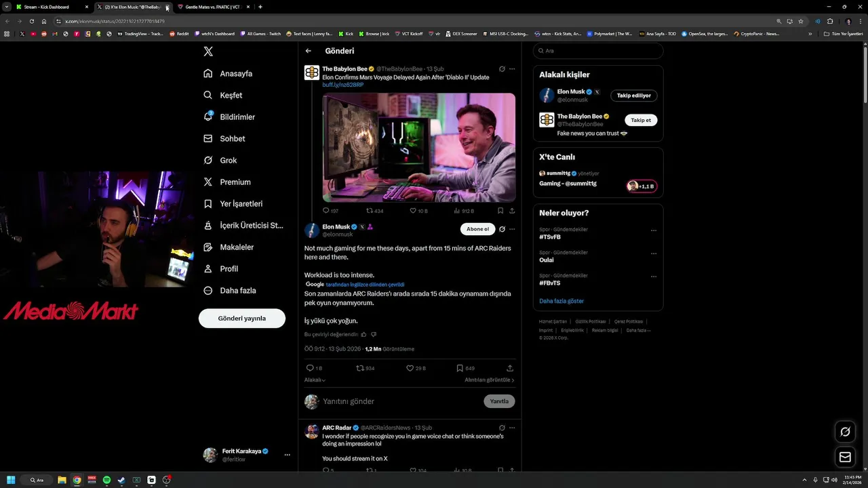Open İçerik Üreticisi Stüdyosu
This screenshot has height=488, width=868.
click(x=243, y=225)
